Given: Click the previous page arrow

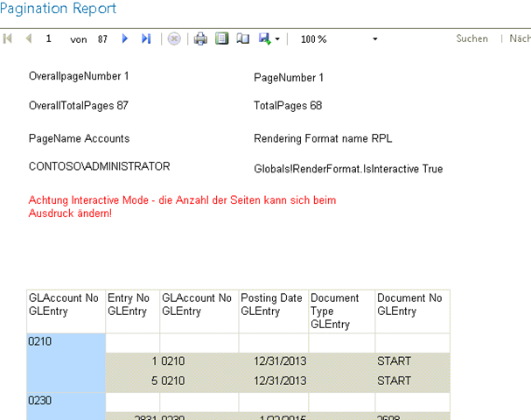Looking at the screenshot, I should tap(28, 39).
